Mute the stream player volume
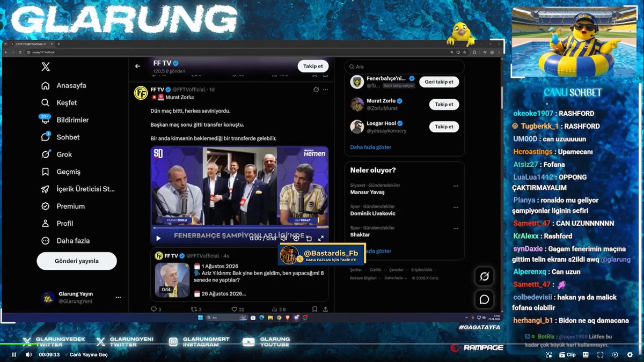Viewport: 644px width, 362px height. (x=28, y=354)
